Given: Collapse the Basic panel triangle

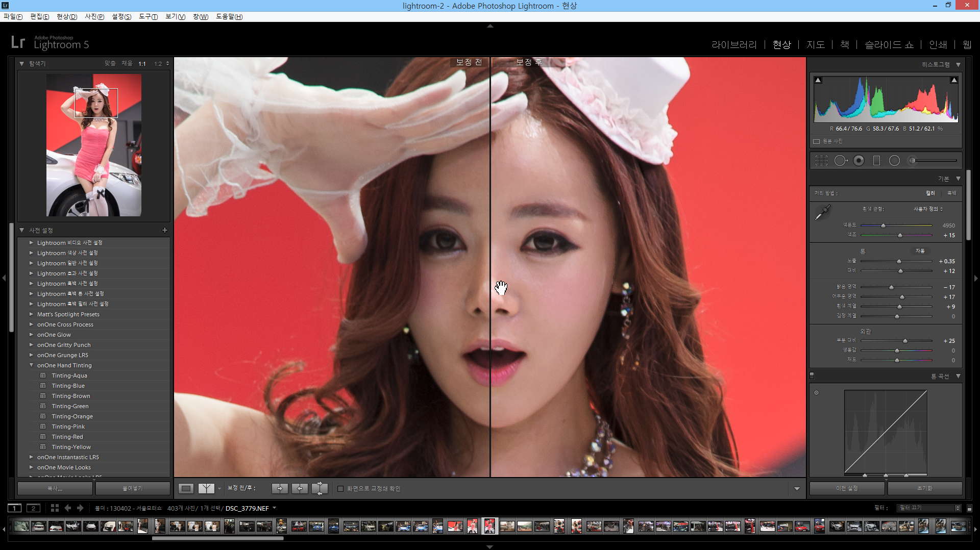Looking at the screenshot, I should pyautogui.click(x=958, y=179).
